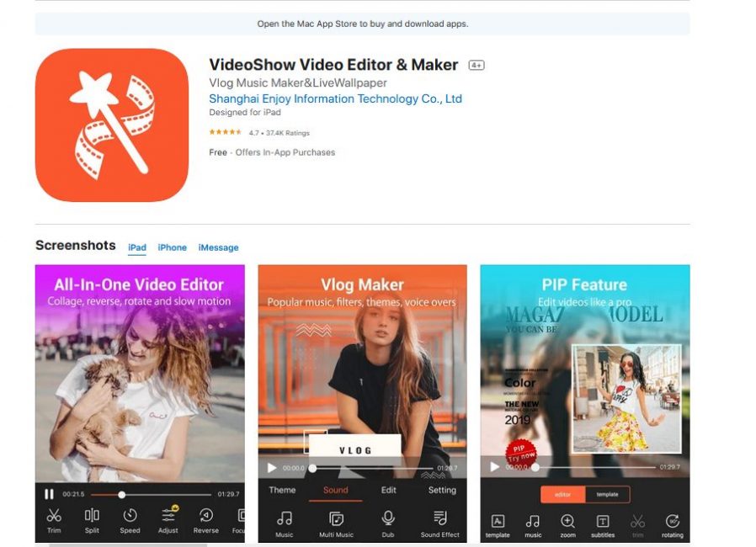Select the Theme tab in Vlog Maker
The image size is (756, 547).
click(282, 490)
